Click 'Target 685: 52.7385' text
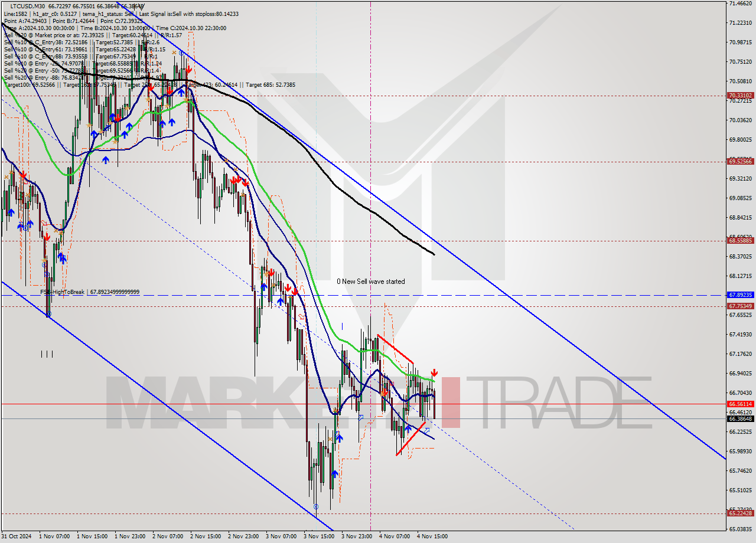 271,84
